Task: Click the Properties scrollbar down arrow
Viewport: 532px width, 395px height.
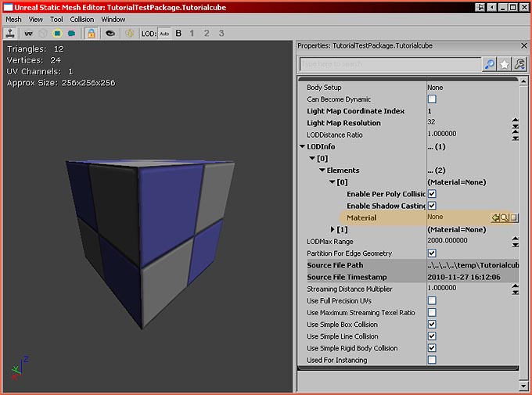Action: [523, 386]
